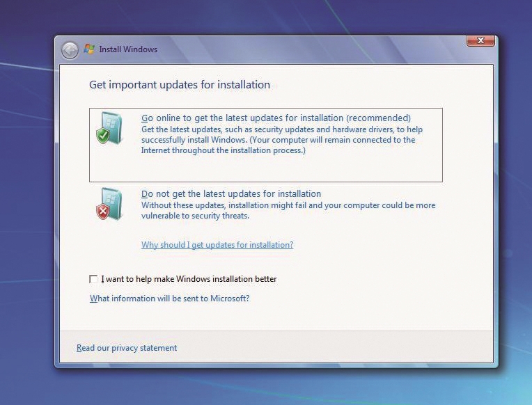The height and width of the screenshot is (405, 532).
Task: Close the Install Windows dialog
Action: (480, 40)
